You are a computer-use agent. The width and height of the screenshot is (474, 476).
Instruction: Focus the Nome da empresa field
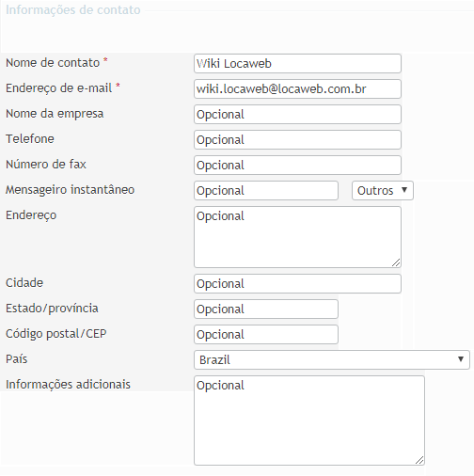click(x=297, y=115)
